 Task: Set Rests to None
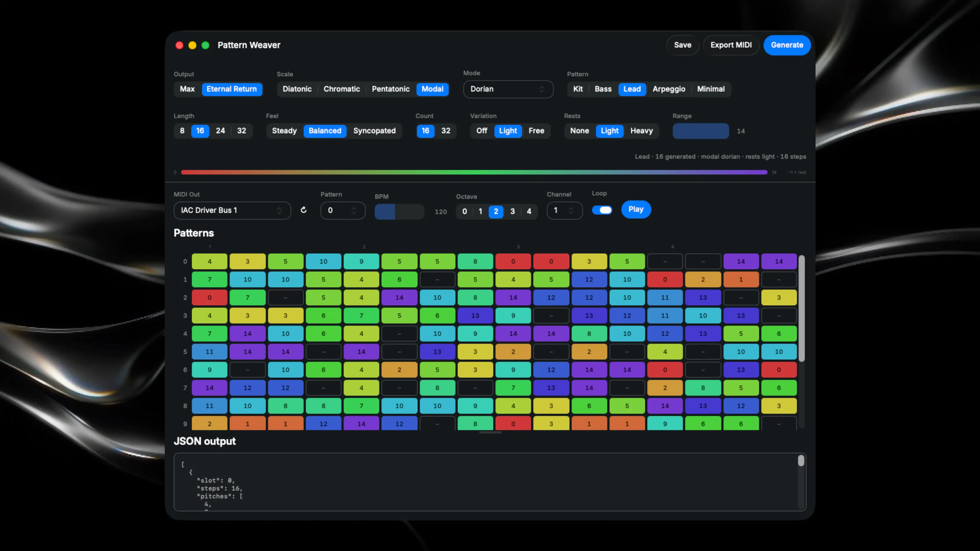[x=579, y=131]
